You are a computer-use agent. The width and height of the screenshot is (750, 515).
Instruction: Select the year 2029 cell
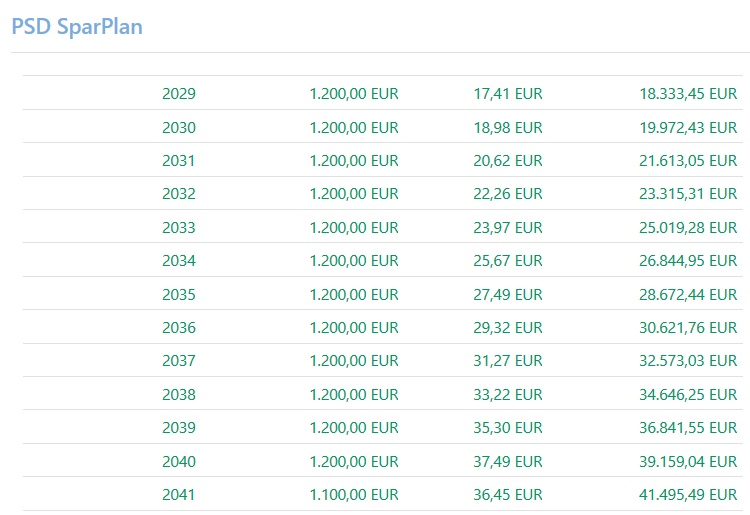coord(179,94)
